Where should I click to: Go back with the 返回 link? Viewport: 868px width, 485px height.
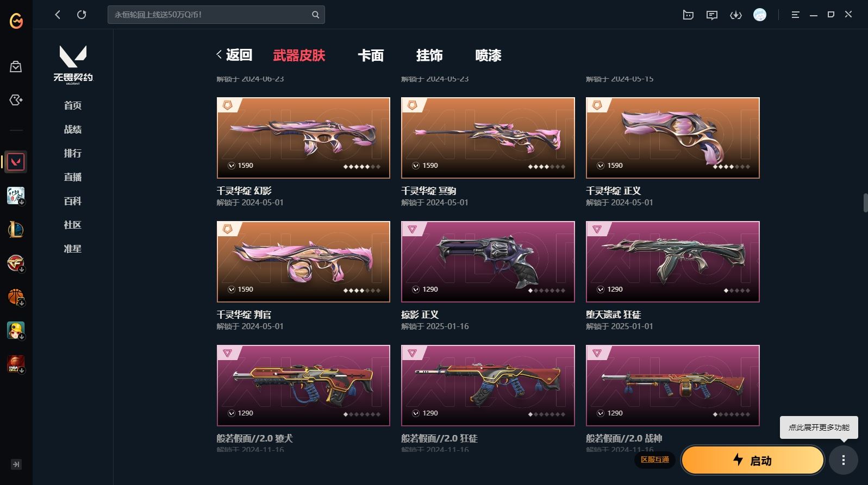(x=234, y=55)
